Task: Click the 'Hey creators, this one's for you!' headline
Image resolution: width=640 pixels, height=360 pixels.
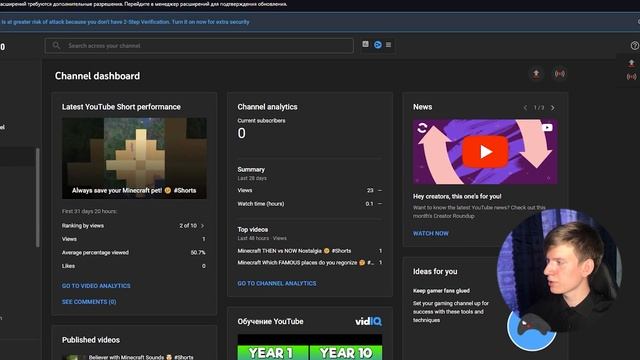Action: point(457,196)
